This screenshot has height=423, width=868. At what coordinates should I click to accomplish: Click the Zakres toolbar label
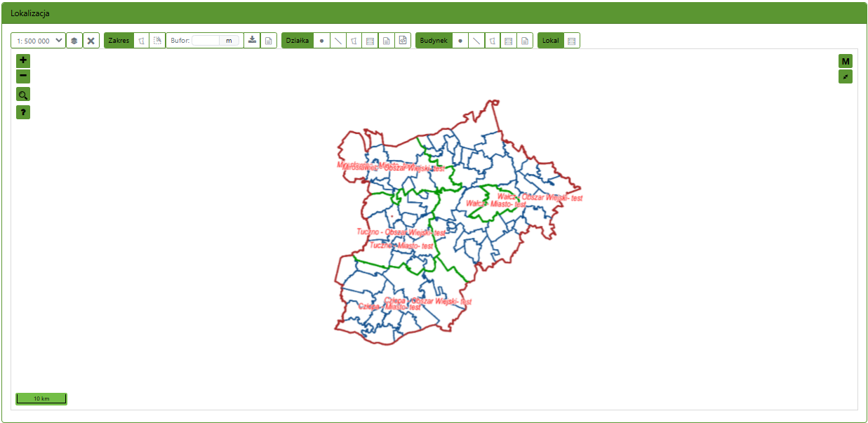coord(119,41)
